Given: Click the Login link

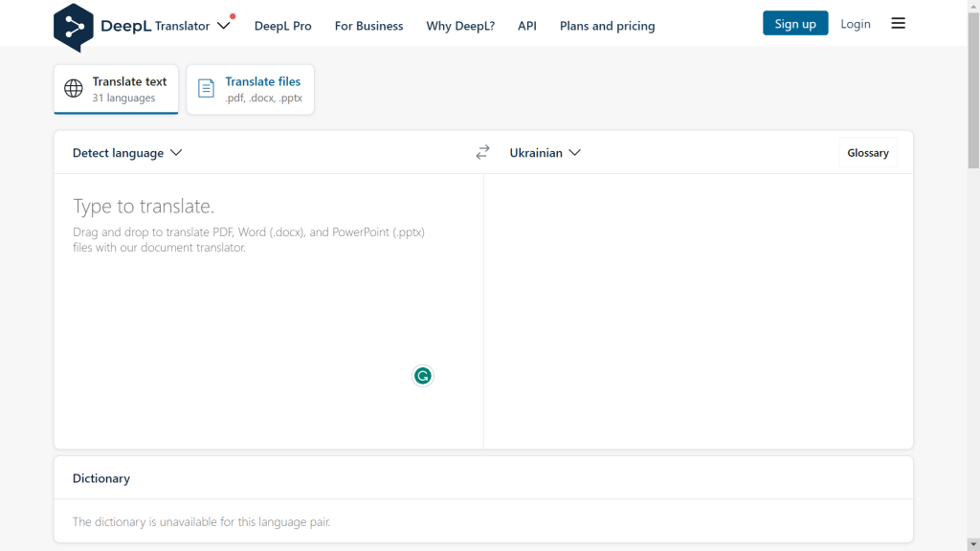Looking at the screenshot, I should [855, 24].
